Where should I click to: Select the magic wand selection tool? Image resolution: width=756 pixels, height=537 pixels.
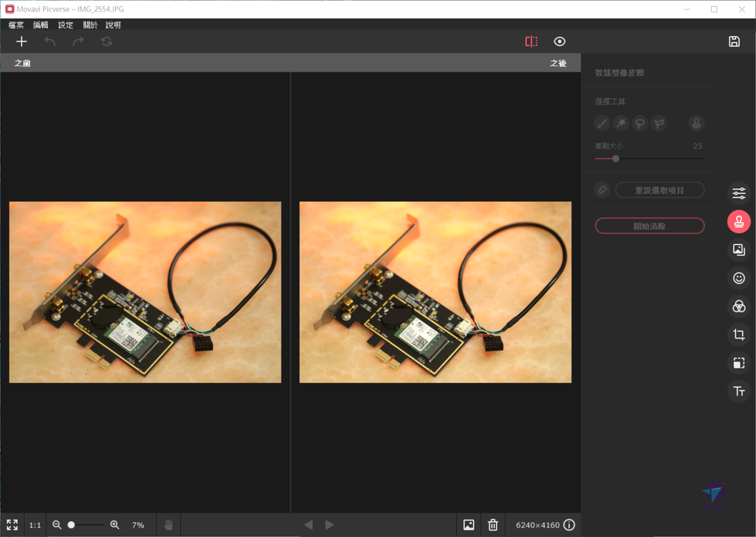621,123
